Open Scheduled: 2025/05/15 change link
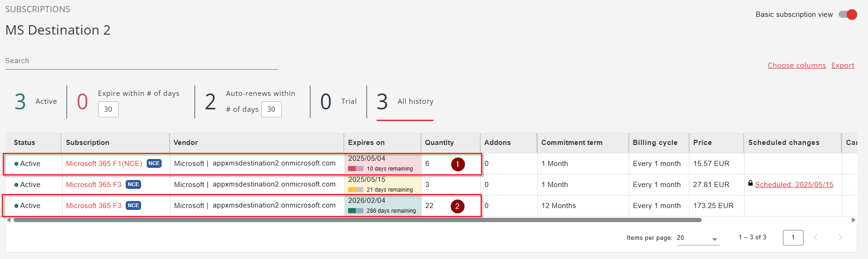 coord(794,185)
